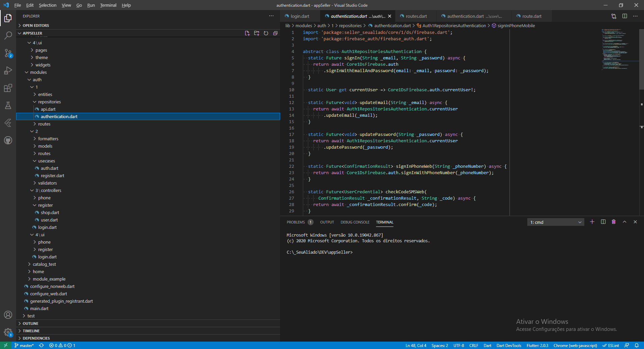Open Dart DevTools from the status bar

point(509,346)
